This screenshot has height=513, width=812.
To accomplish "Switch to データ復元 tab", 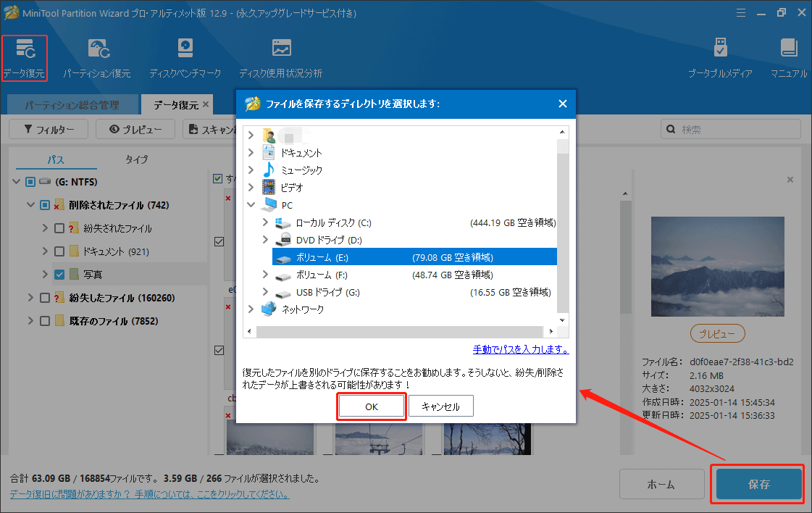I will click(x=175, y=104).
